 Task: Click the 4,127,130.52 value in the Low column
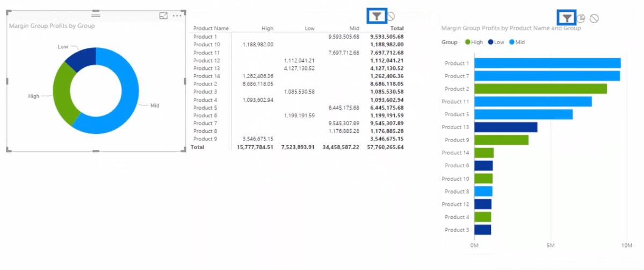point(299,68)
